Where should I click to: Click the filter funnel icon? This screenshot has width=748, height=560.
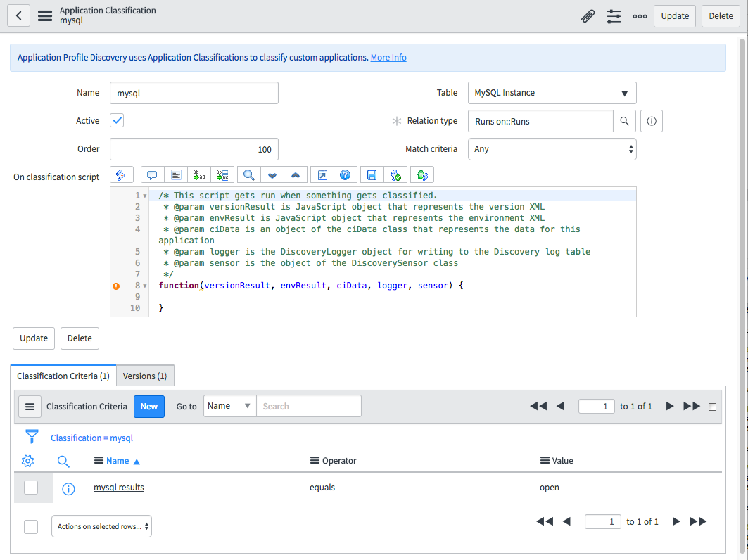click(32, 436)
